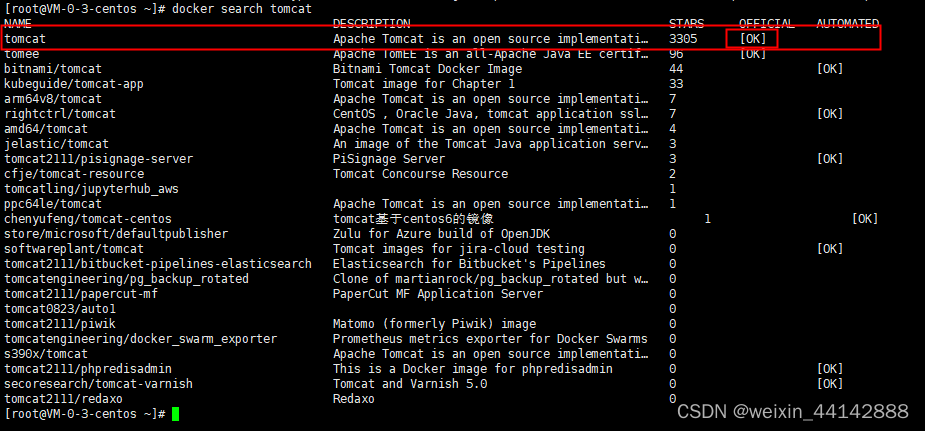Click 'softwareplant/tomcat' name
The height and width of the screenshot is (431, 925).
74,249
